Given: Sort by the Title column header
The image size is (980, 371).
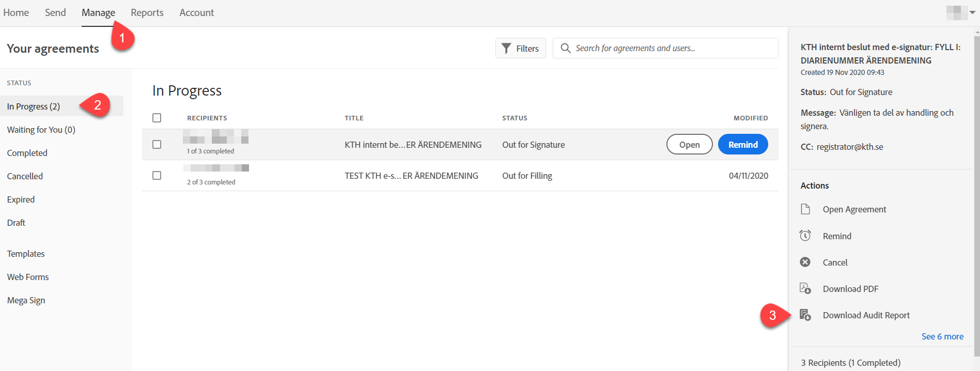Looking at the screenshot, I should tap(354, 118).
